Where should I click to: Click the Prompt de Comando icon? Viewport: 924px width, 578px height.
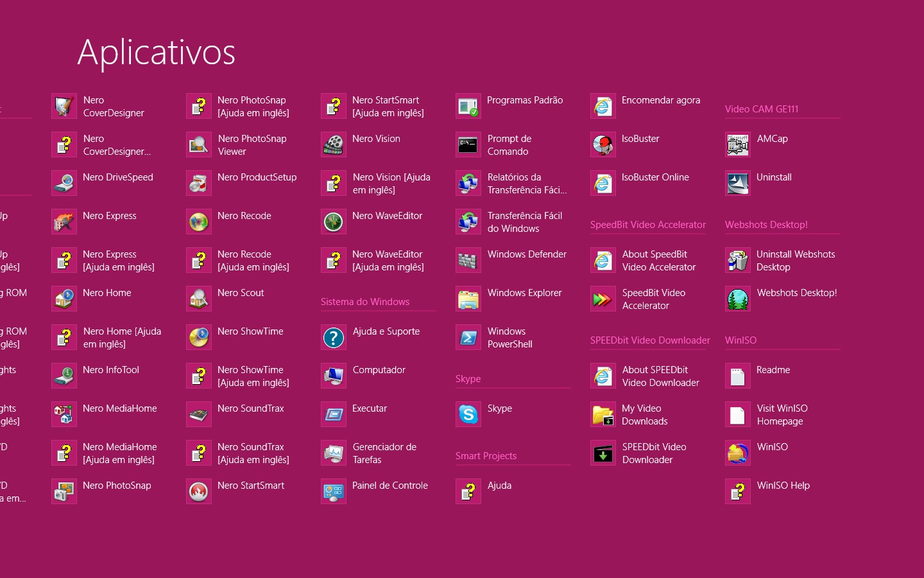468,145
